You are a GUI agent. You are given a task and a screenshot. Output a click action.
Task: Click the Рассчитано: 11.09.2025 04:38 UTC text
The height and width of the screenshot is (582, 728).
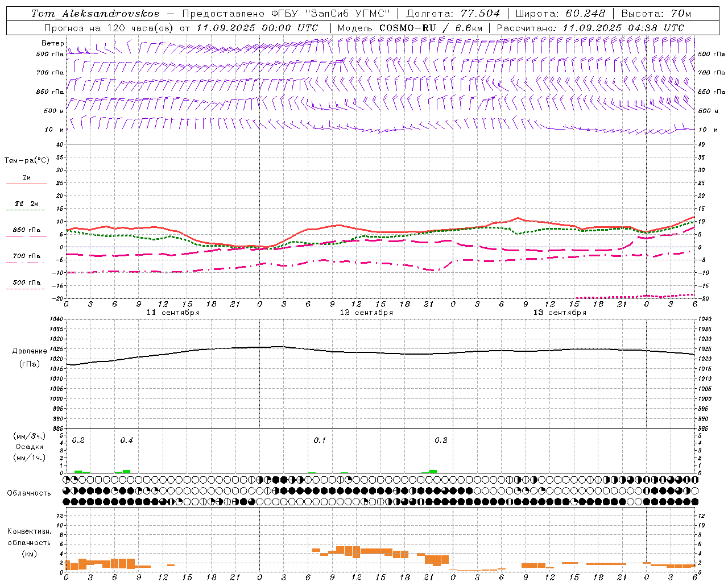[x=590, y=28]
